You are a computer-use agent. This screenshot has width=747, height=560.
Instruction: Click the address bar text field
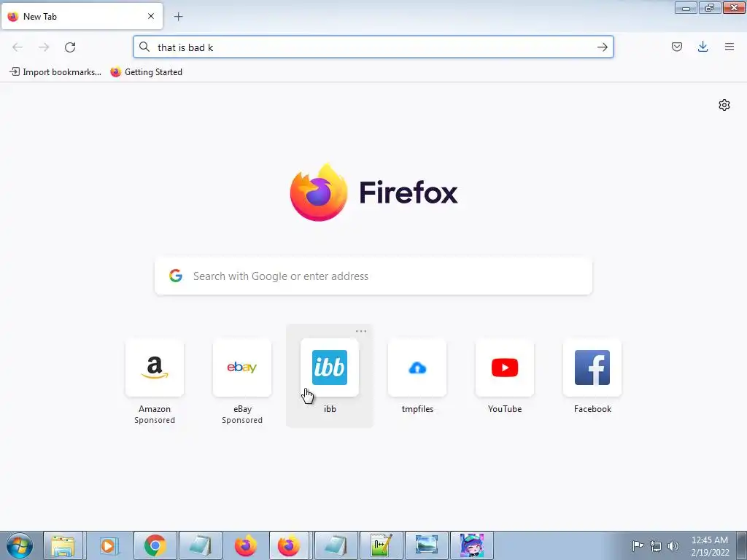pos(373,47)
